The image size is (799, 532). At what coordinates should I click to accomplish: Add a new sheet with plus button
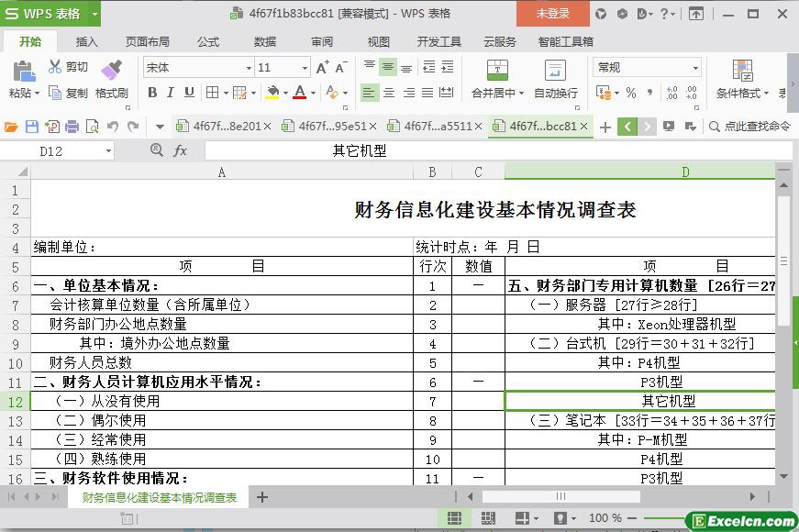pos(262,497)
